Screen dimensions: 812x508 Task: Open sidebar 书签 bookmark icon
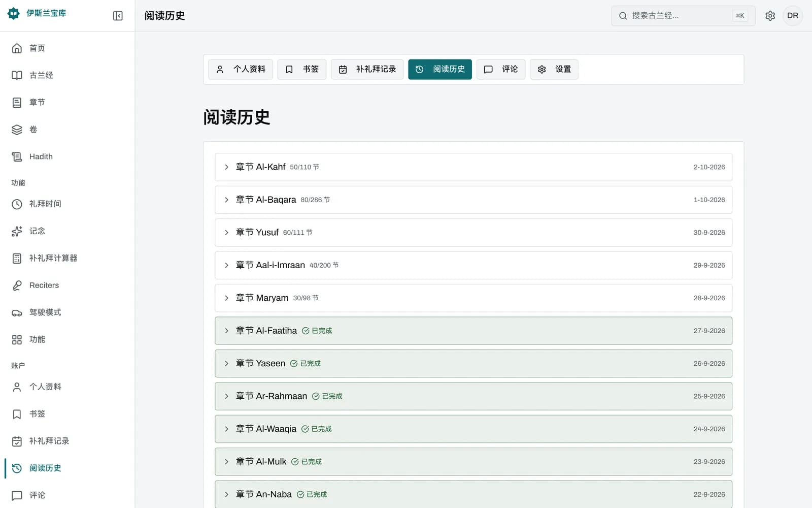(17, 414)
